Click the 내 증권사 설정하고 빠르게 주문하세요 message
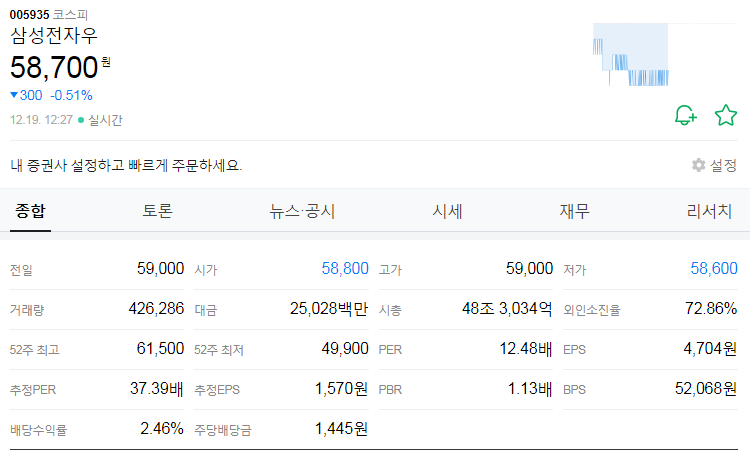 [x=126, y=166]
